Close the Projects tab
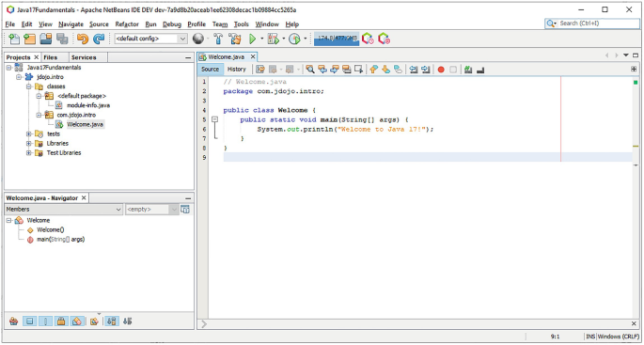This screenshot has height=345, width=644. coord(36,57)
